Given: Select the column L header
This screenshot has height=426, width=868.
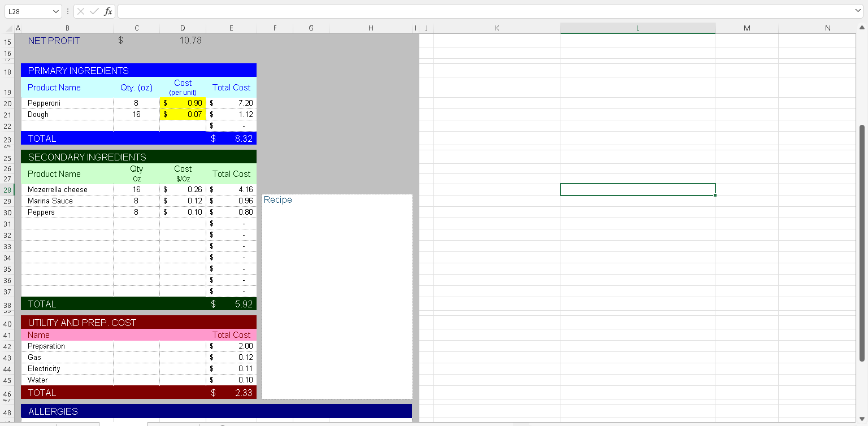Looking at the screenshot, I should click(x=637, y=28).
